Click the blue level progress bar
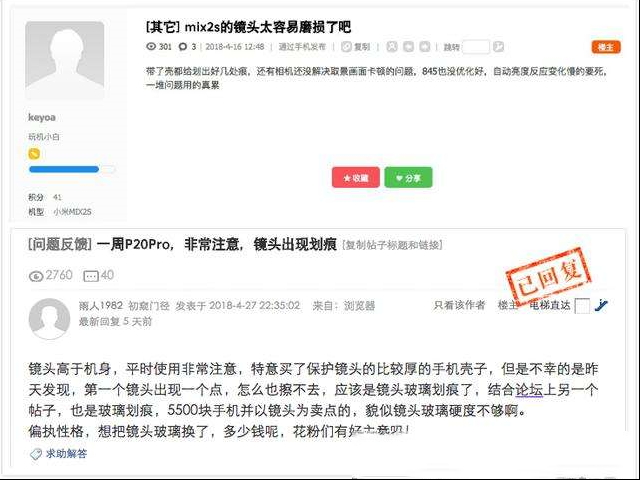Image resolution: width=640 pixels, height=480 pixels. [x=71, y=169]
